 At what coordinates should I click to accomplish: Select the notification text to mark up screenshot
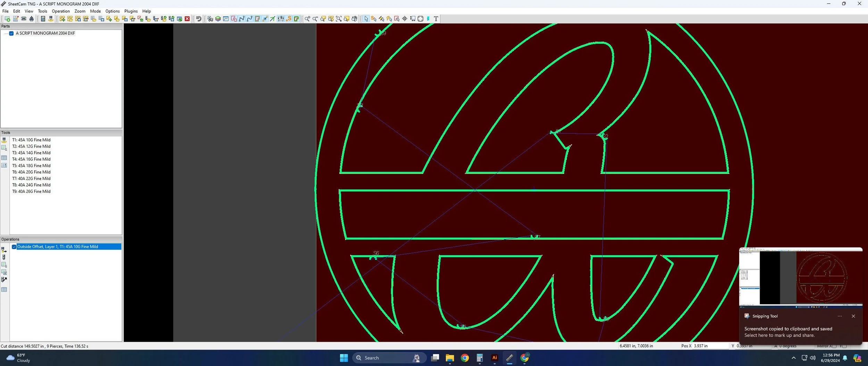779,335
